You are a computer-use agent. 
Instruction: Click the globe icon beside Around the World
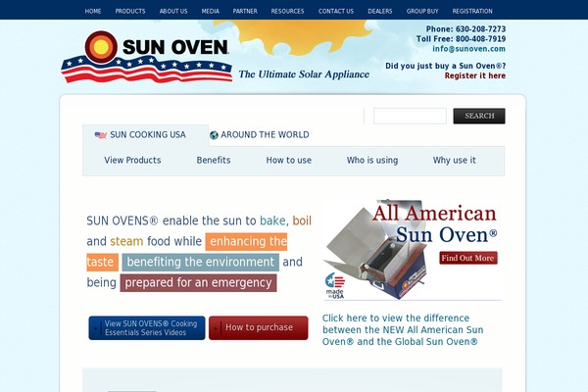click(214, 135)
